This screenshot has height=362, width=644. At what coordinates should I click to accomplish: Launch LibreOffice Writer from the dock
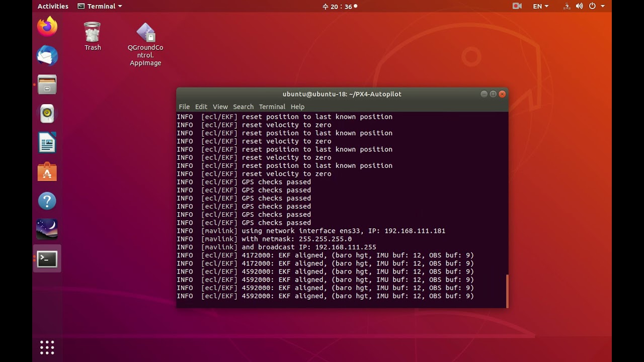[47, 143]
